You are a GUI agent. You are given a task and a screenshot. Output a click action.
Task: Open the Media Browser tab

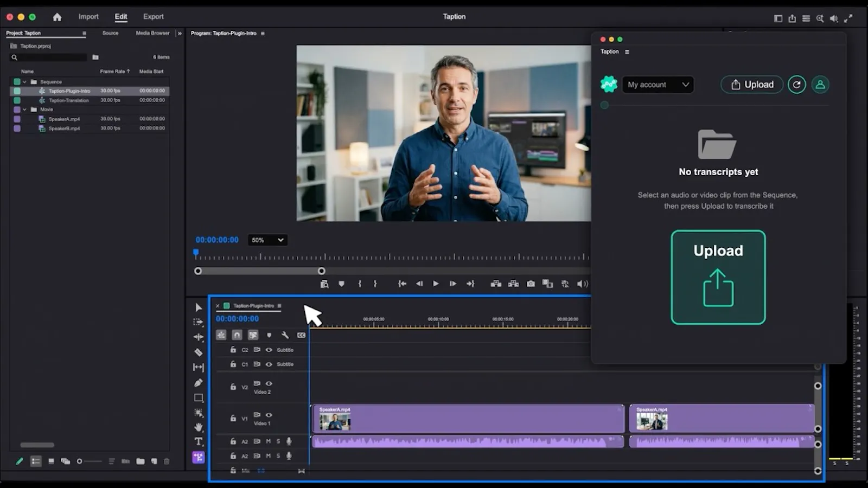[152, 33]
